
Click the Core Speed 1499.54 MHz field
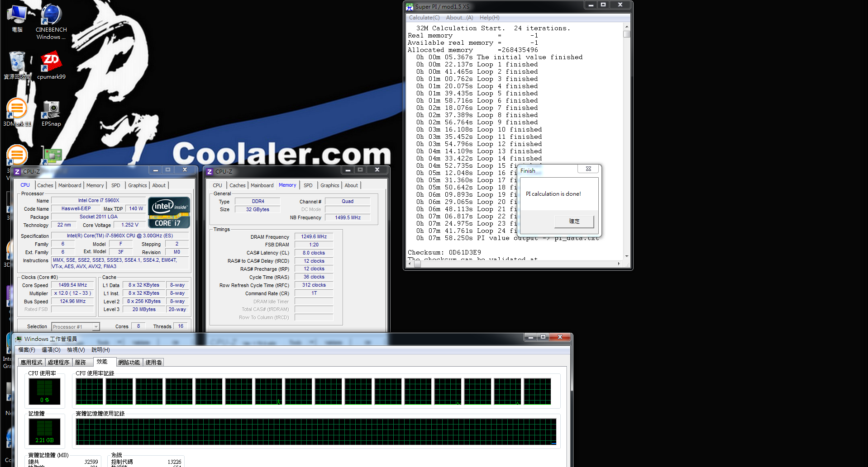(72, 285)
